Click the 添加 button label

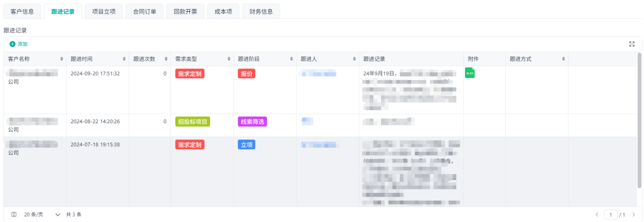[22, 44]
